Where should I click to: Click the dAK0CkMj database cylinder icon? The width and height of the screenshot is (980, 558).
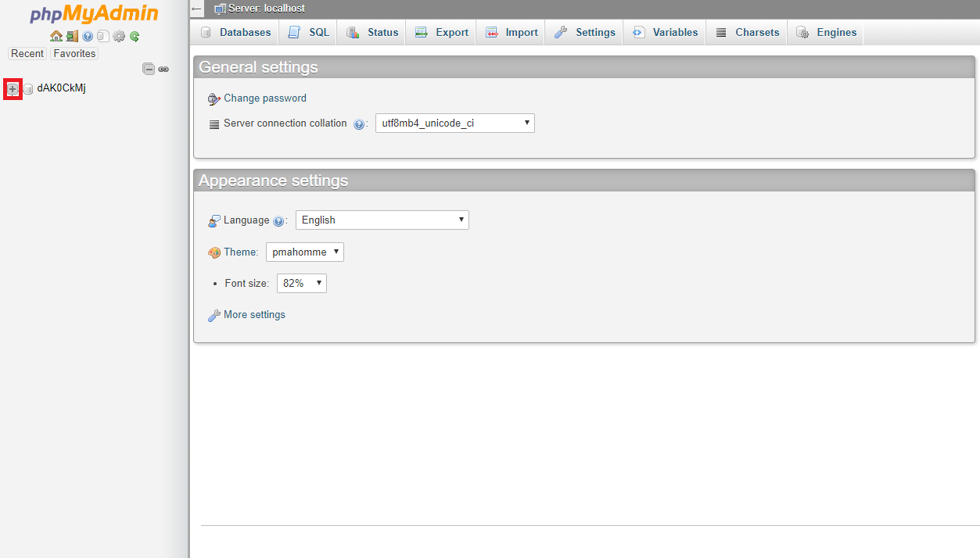tap(28, 89)
